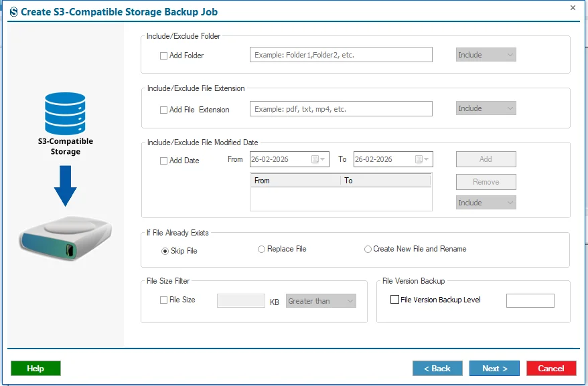This screenshot has width=588, height=386.
Task: Open the From date calendar picker
Action: (318, 159)
